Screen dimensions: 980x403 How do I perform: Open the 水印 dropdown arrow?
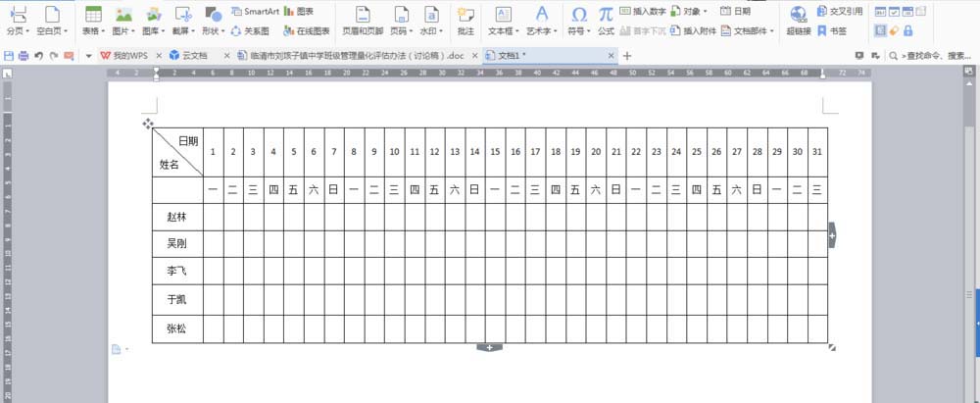441,30
